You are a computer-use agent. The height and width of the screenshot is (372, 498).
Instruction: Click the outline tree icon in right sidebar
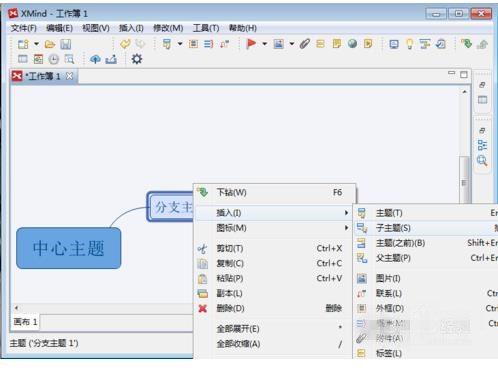pos(482,145)
